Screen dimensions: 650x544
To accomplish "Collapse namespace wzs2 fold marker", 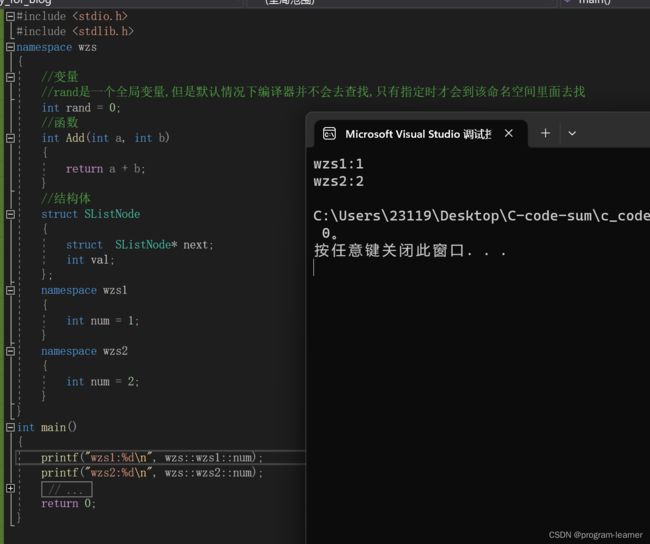I will coord(10,351).
